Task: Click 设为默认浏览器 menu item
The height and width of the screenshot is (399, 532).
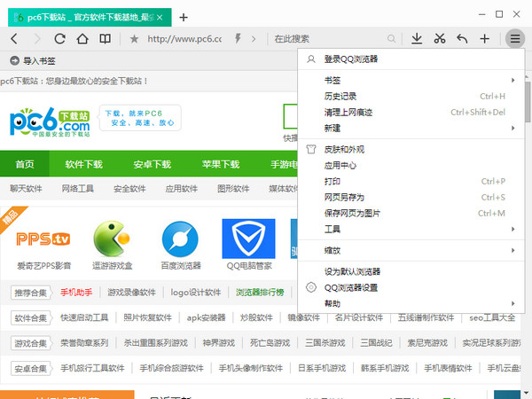Action: point(411,272)
